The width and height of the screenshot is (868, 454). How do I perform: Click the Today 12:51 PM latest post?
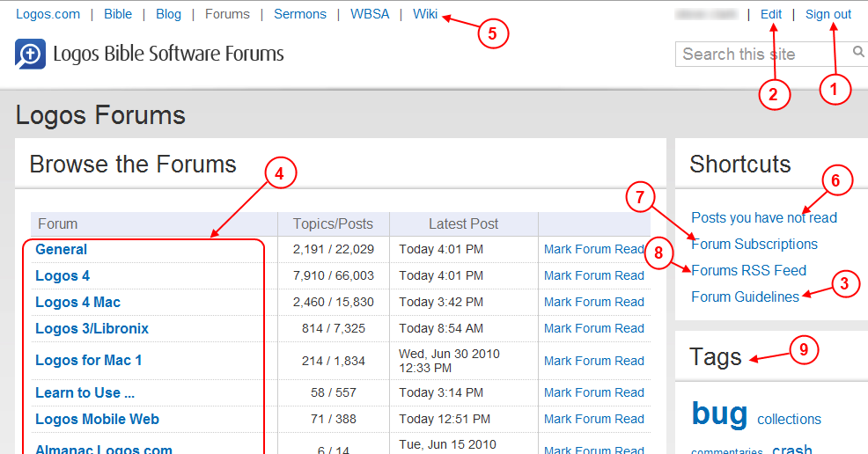pos(445,419)
